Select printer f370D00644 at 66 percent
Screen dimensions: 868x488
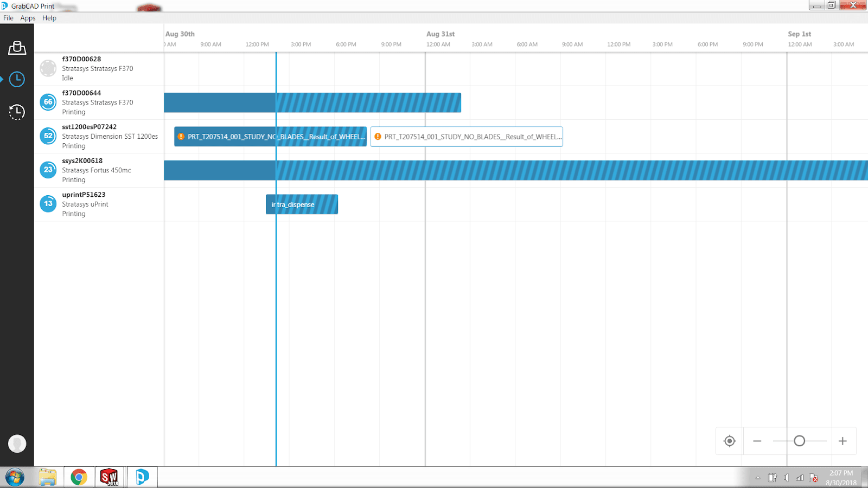(x=98, y=102)
